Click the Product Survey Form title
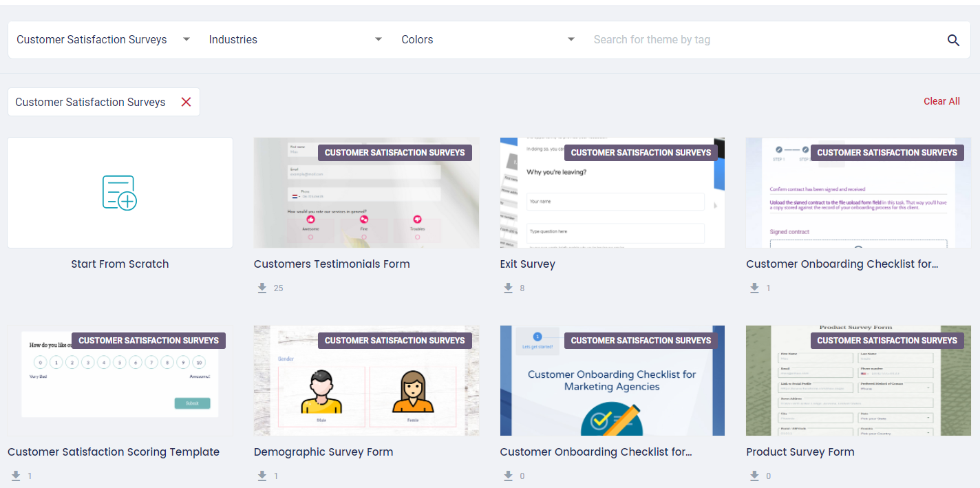 point(800,452)
